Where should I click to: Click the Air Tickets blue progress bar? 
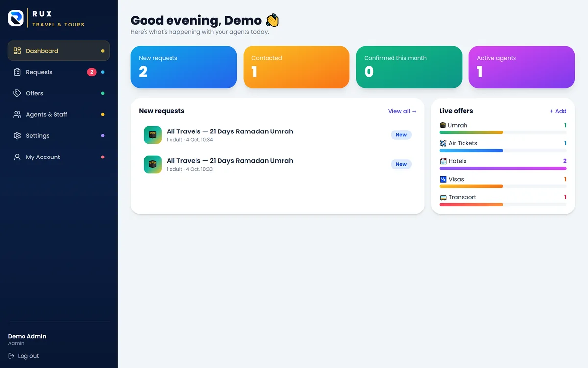471,151
